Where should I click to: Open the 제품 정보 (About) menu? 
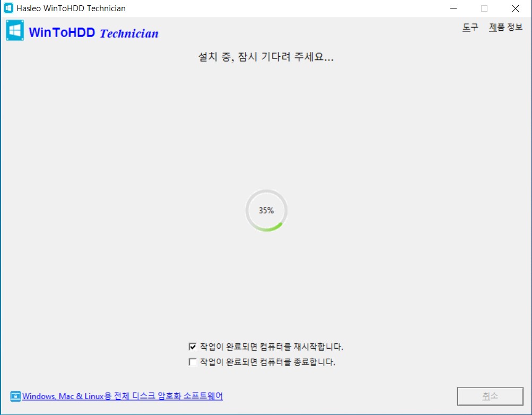tap(505, 27)
